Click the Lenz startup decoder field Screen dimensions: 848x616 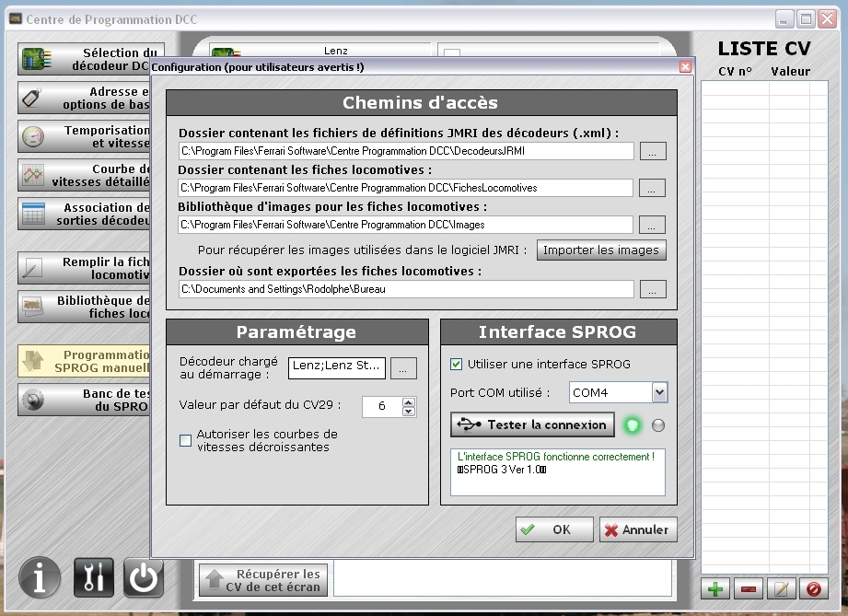(x=337, y=368)
